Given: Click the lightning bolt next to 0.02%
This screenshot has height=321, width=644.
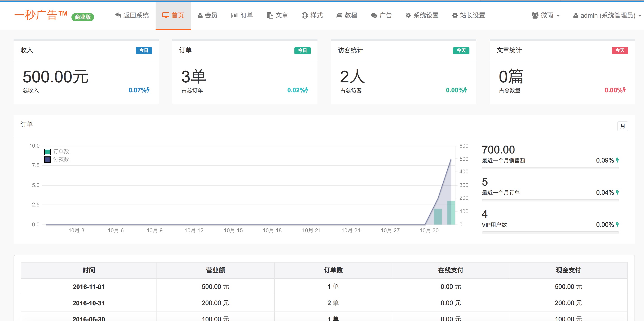Looking at the screenshot, I should (307, 90).
